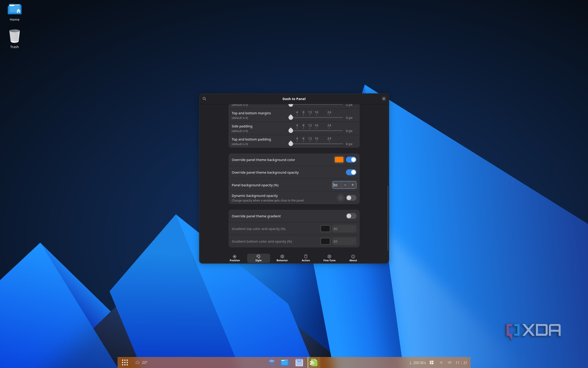The height and width of the screenshot is (368, 588).
Task: Select the Style tab
Action: point(258,258)
